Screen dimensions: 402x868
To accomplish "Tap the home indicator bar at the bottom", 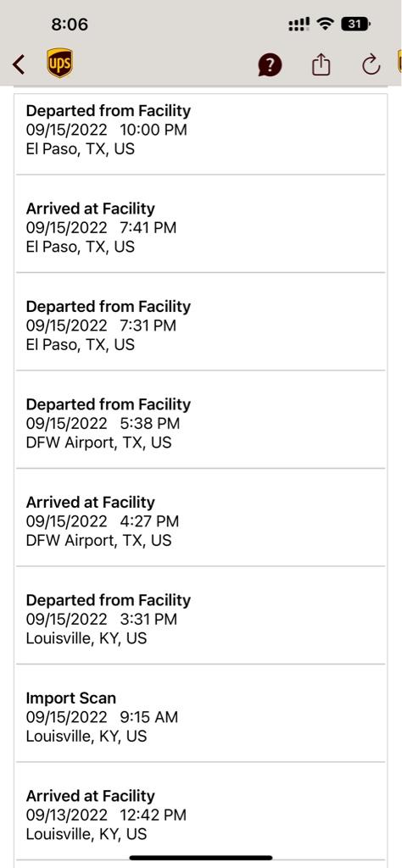I will [x=201, y=858].
